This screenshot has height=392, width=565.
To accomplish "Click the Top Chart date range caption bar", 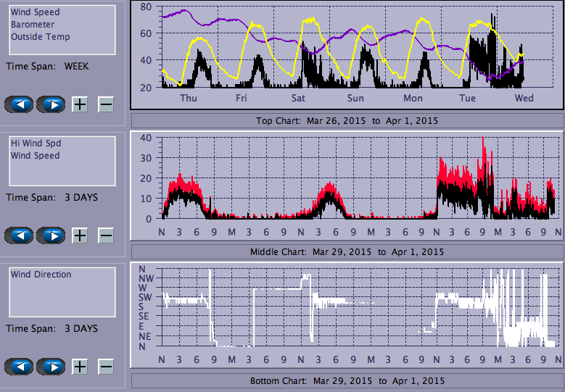I will 347,120.
